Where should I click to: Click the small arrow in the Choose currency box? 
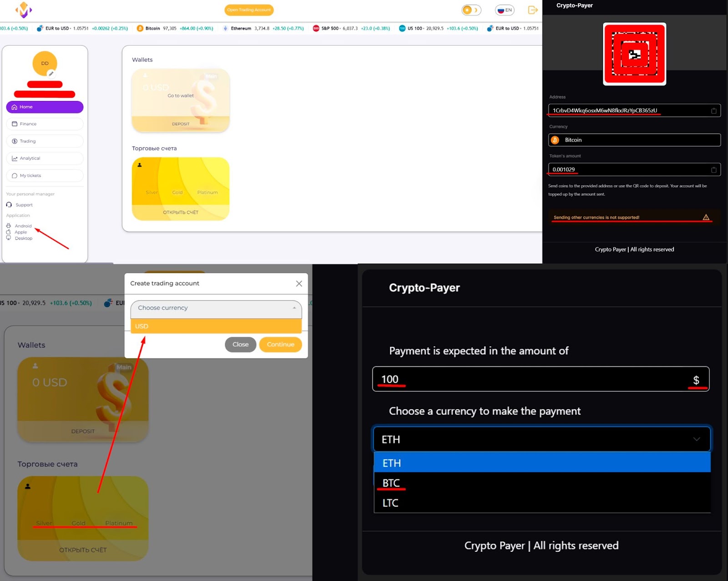tap(294, 308)
